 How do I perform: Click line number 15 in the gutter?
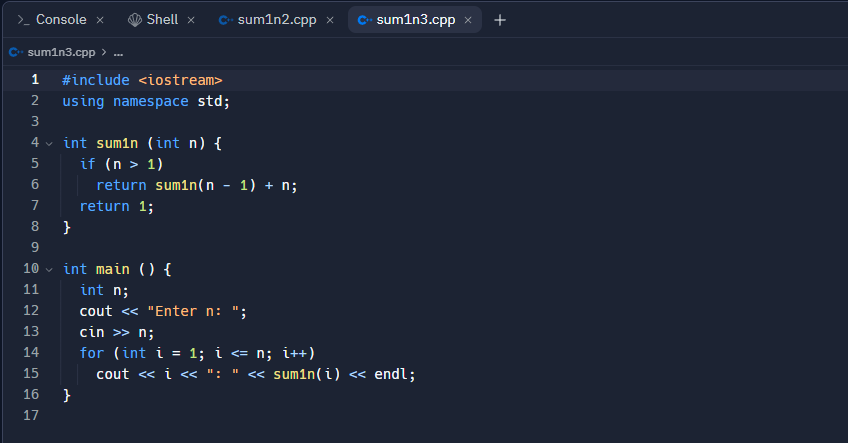31,374
